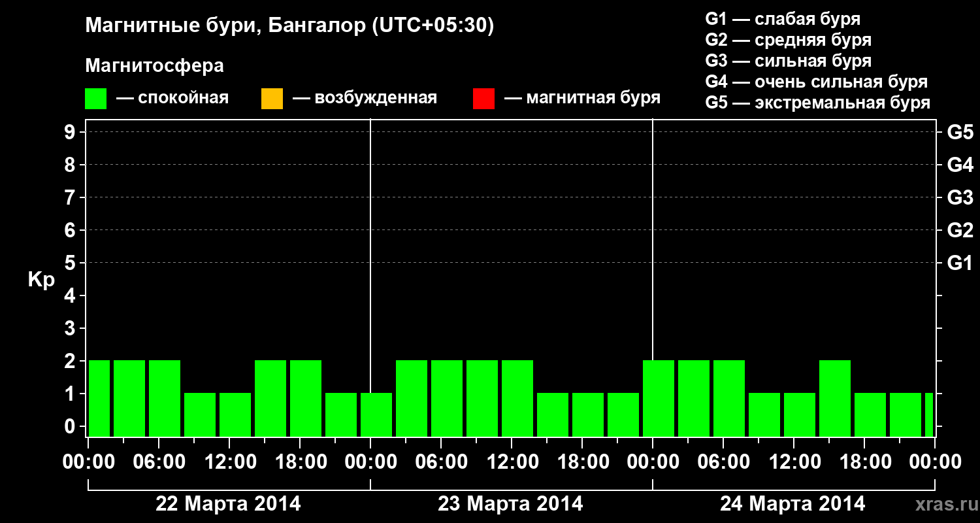Image resolution: width=980 pixels, height=523 pixels.
Task: Click 'G2 — средняя буря' legend line
Action: coord(789,40)
